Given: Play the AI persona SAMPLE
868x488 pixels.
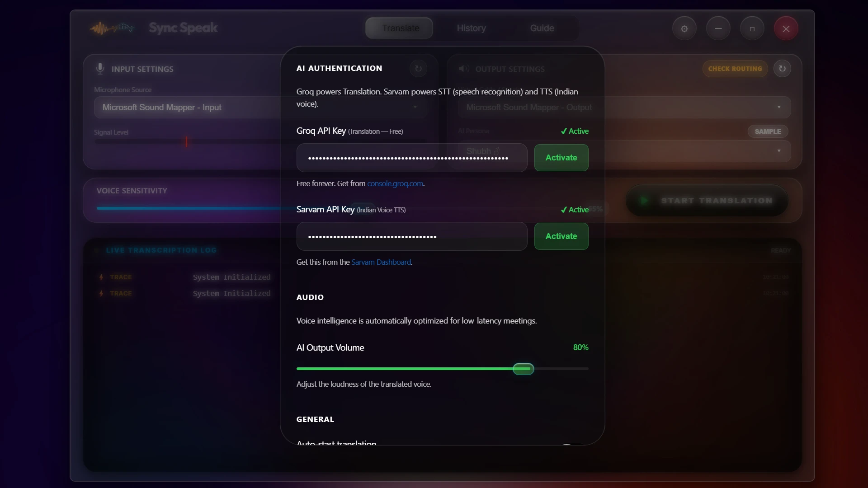Looking at the screenshot, I should pyautogui.click(x=768, y=131).
